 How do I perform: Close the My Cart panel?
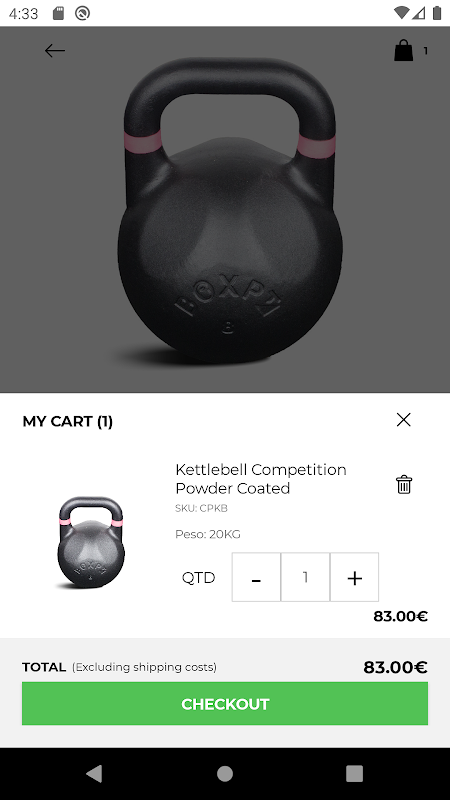pyautogui.click(x=404, y=419)
